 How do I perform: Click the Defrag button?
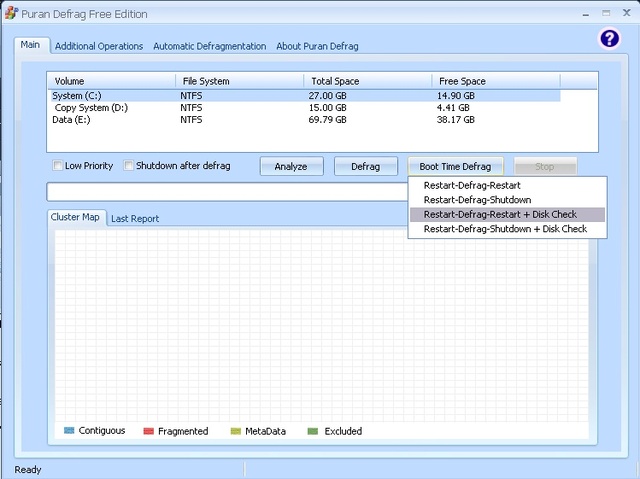coord(366,166)
